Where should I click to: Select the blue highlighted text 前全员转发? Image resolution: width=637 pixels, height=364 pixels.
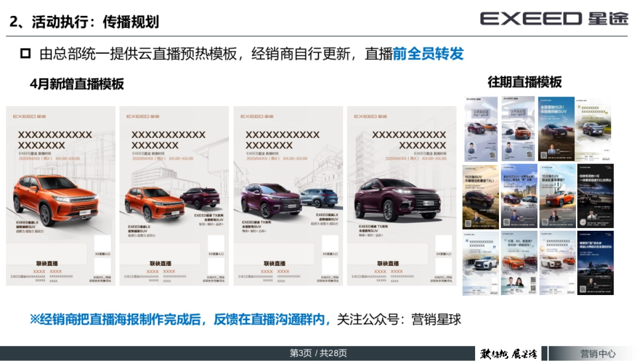[428, 54]
